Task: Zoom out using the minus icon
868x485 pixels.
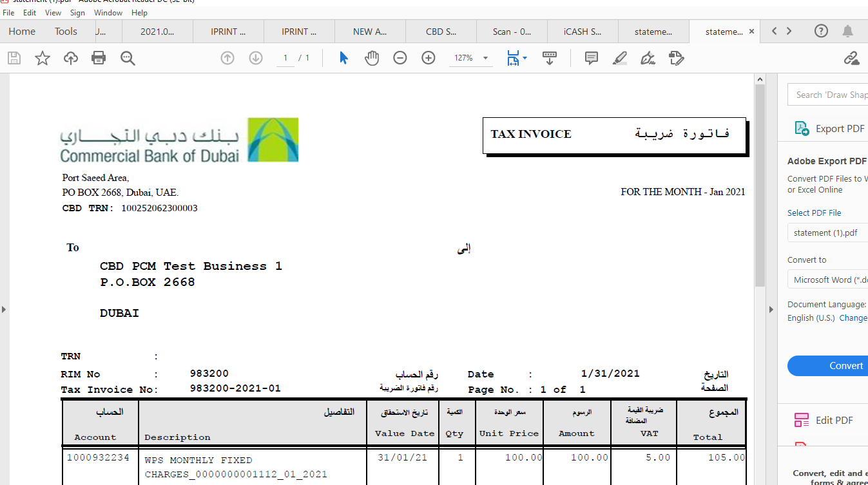Action: click(400, 58)
